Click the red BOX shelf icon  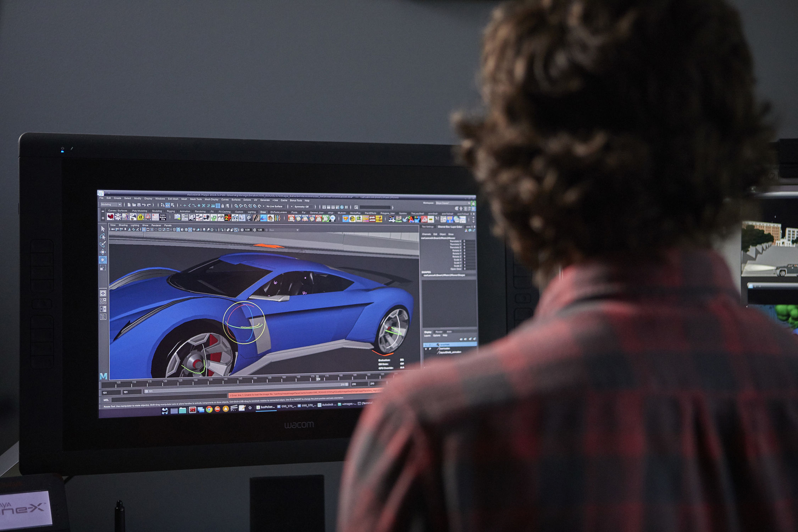click(318, 219)
